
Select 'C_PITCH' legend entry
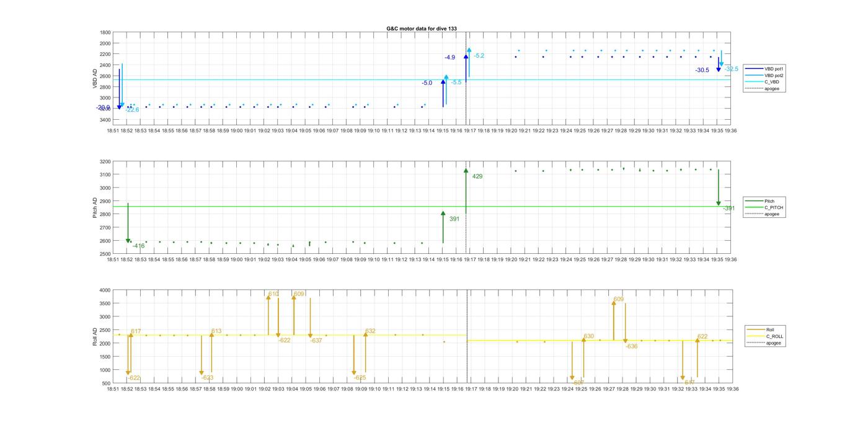point(764,208)
